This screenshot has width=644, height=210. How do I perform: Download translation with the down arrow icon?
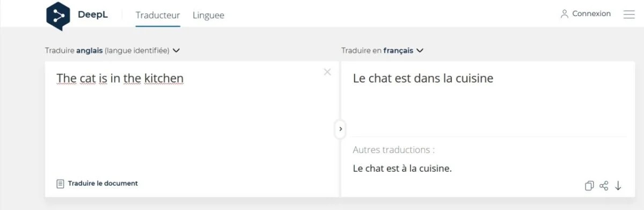pos(618,186)
